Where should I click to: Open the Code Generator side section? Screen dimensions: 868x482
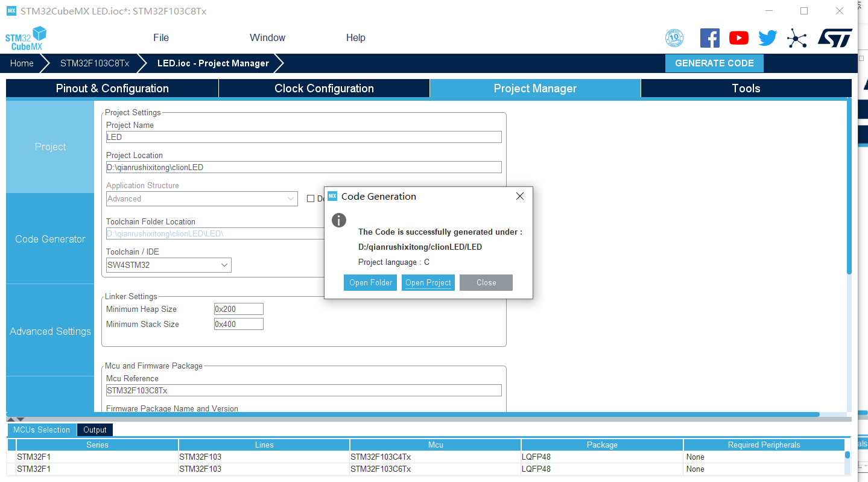tap(50, 239)
